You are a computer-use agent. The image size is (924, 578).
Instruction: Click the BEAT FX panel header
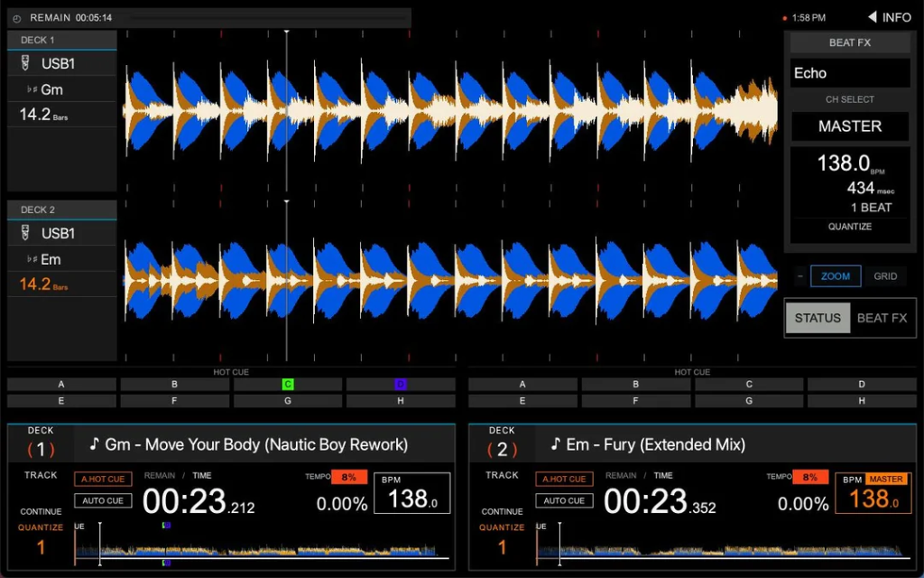(850, 43)
